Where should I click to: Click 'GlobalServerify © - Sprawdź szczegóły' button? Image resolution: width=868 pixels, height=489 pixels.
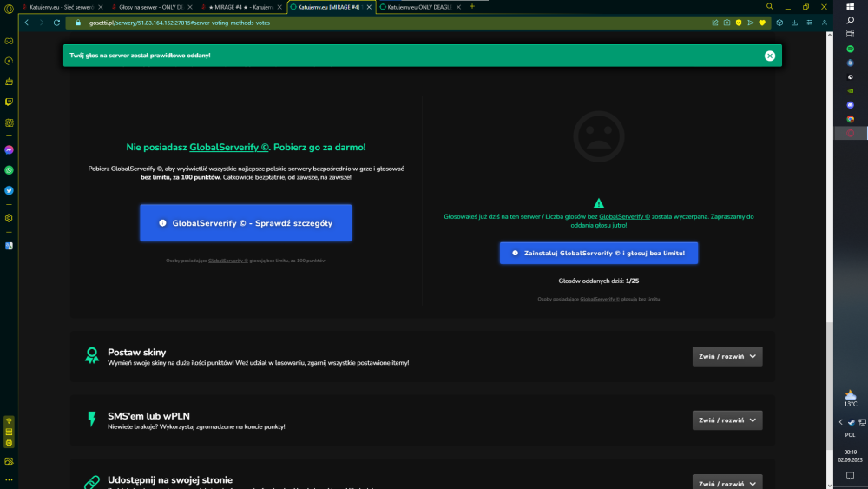coord(246,222)
